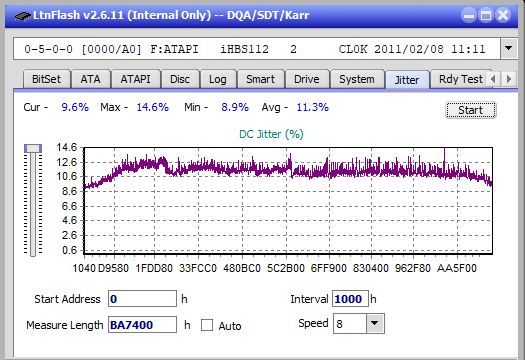The width and height of the screenshot is (525, 360).
Task: Click y-axis label 12.6
Action: 66,162
